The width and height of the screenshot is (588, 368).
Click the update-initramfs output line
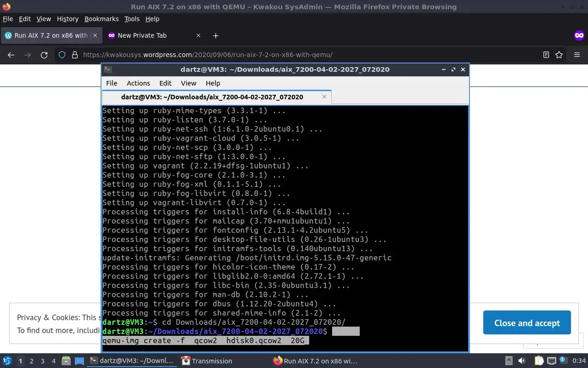[247, 258]
